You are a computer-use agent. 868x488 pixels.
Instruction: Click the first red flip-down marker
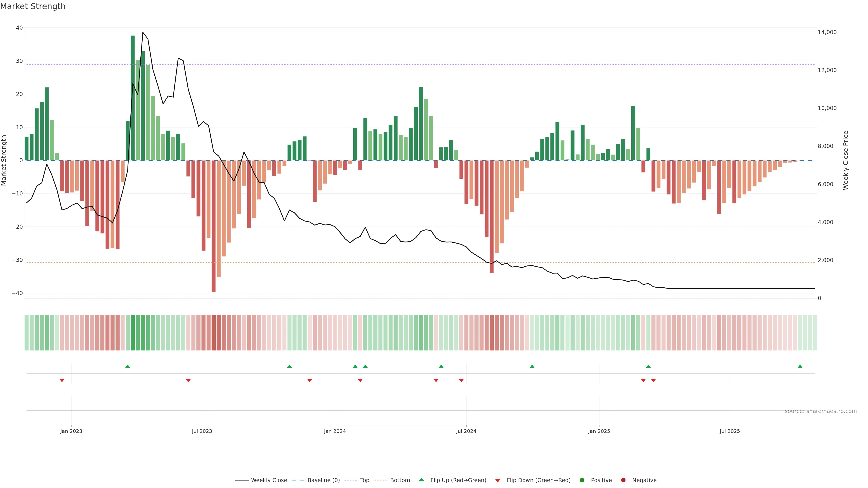coord(62,380)
